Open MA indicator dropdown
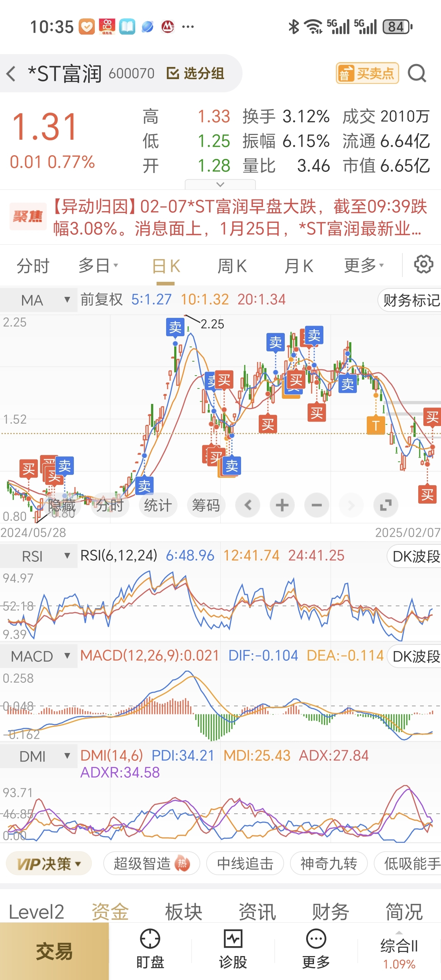 coord(38,300)
